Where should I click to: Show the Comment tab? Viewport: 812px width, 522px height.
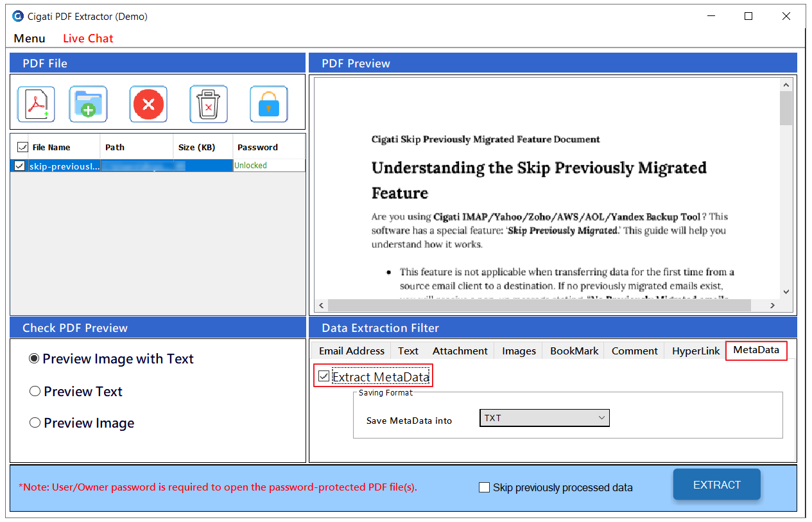[635, 351]
